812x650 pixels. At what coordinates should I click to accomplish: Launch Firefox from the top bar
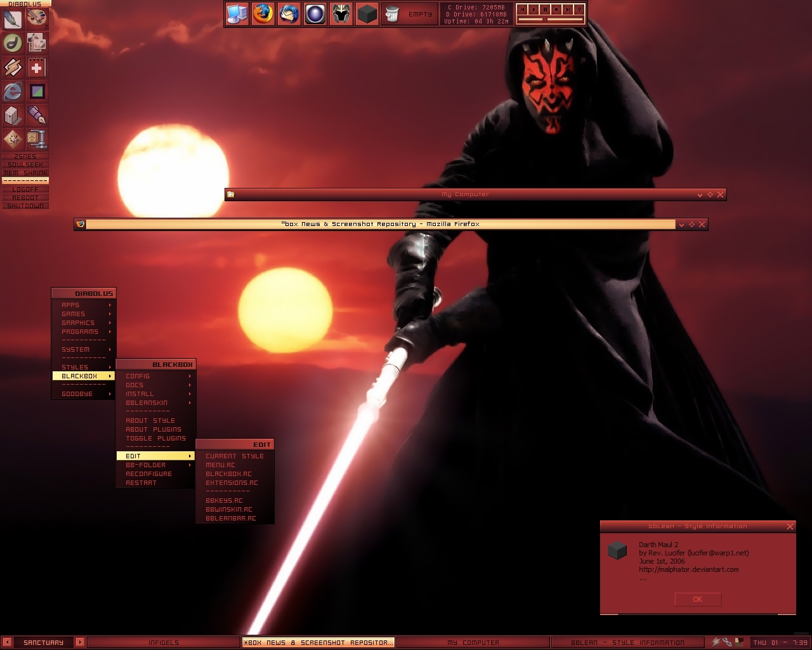[263, 13]
